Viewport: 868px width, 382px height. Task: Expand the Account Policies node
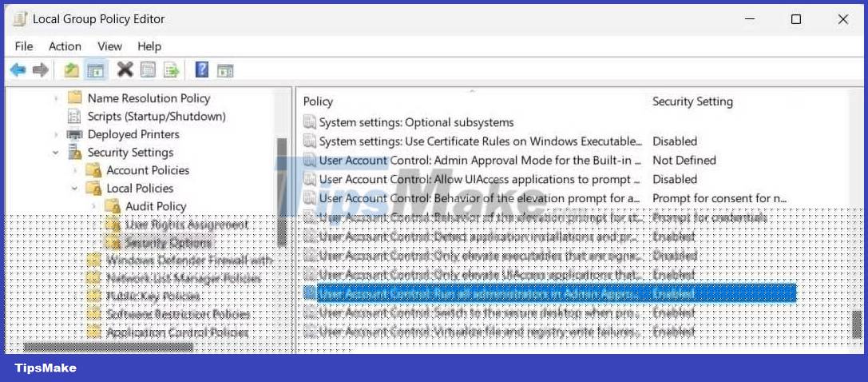tap(75, 170)
